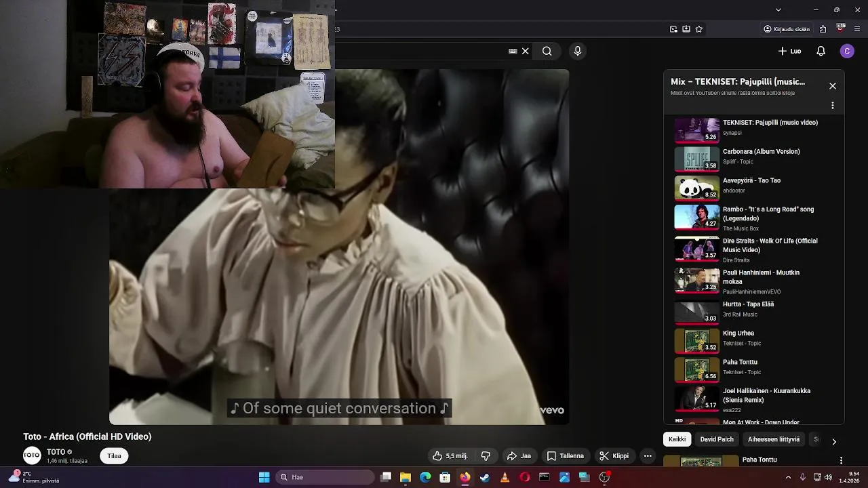Select Pauli Hanhiniemi - Muutkin mokaa
Screen dimensions: 868x488
pyautogui.click(x=751, y=282)
